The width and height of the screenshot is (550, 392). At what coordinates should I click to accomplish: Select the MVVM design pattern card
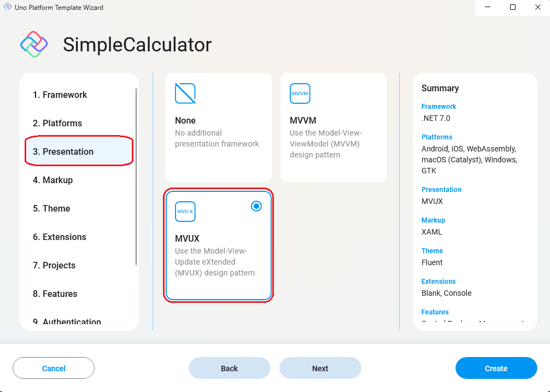(333, 127)
